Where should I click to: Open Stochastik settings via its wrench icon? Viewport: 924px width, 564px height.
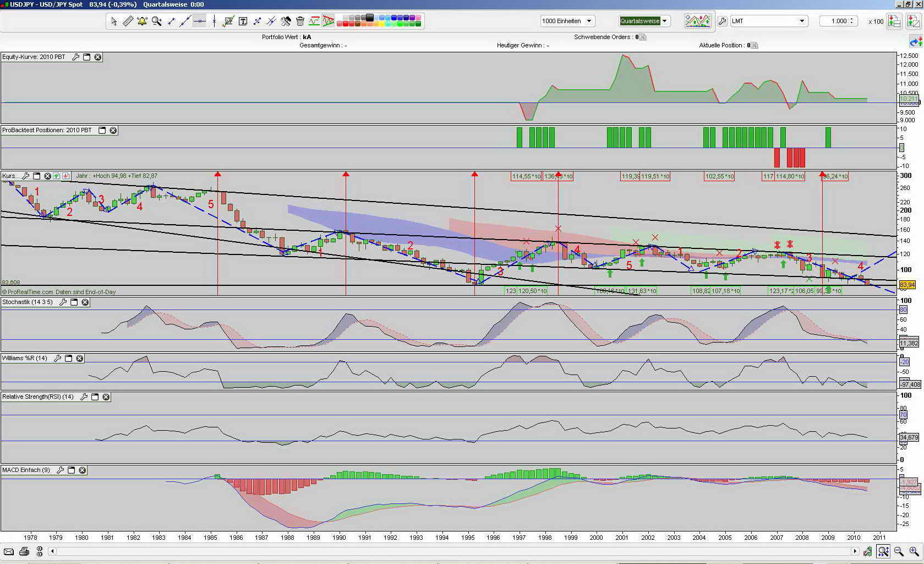coord(62,302)
